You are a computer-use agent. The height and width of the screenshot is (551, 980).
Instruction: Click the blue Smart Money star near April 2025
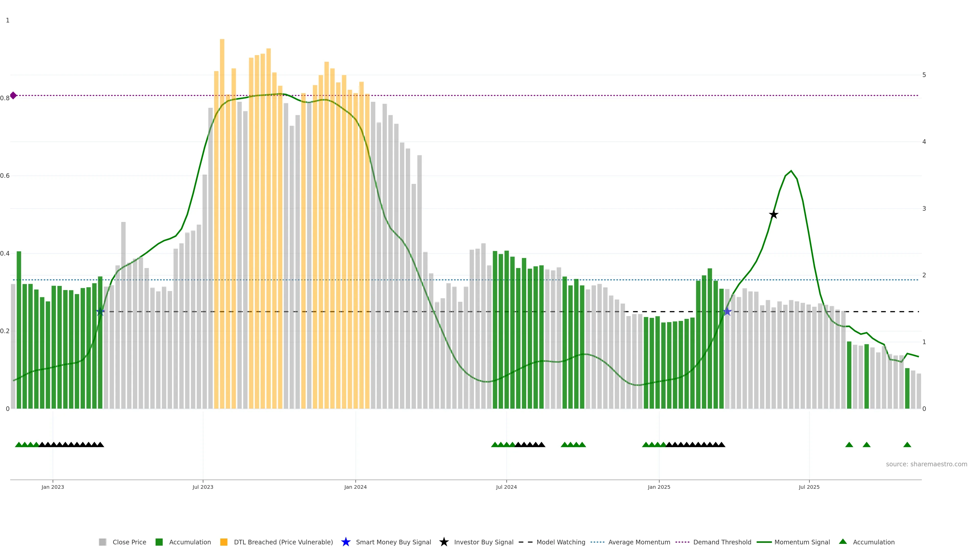tap(727, 312)
